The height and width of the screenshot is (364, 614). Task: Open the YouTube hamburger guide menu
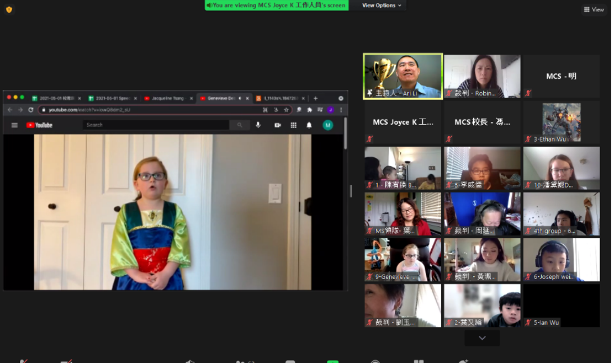(14, 125)
